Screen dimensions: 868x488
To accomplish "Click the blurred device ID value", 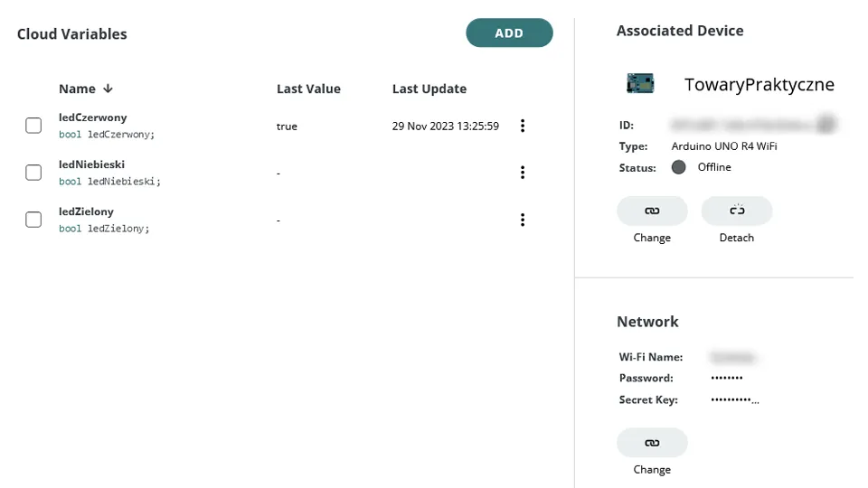I will pos(753,125).
